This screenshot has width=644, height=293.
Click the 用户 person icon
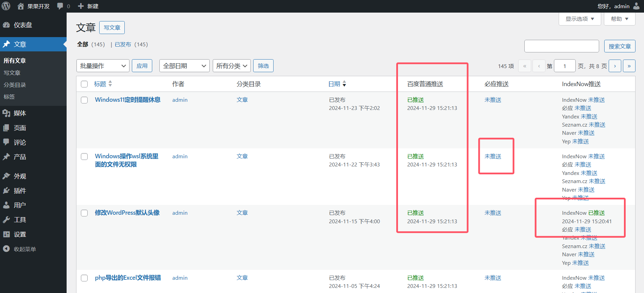click(6, 205)
